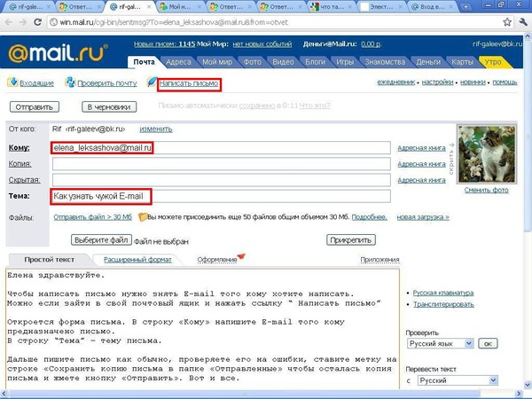Switch to the Почта tab
This screenshot has height=399, width=532.
(x=144, y=62)
